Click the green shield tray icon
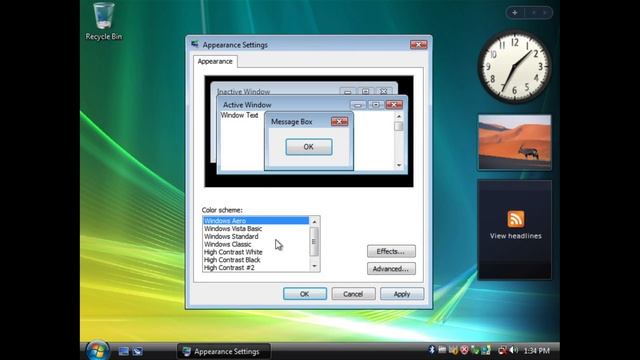This screenshot has width=640, height=360. [475, 350]
